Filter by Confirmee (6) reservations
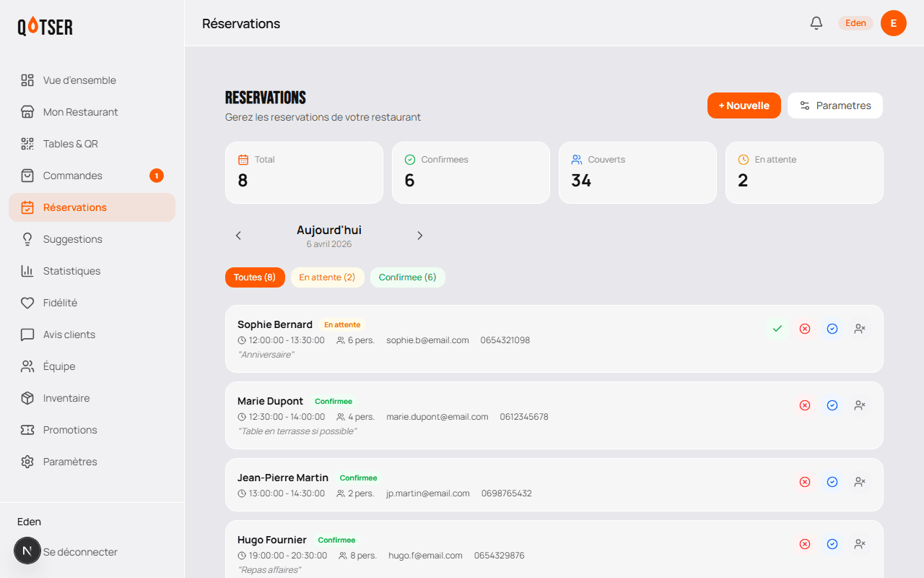Image resolution: width=924 pixels, height=578 pixels. tap(407, 277)
